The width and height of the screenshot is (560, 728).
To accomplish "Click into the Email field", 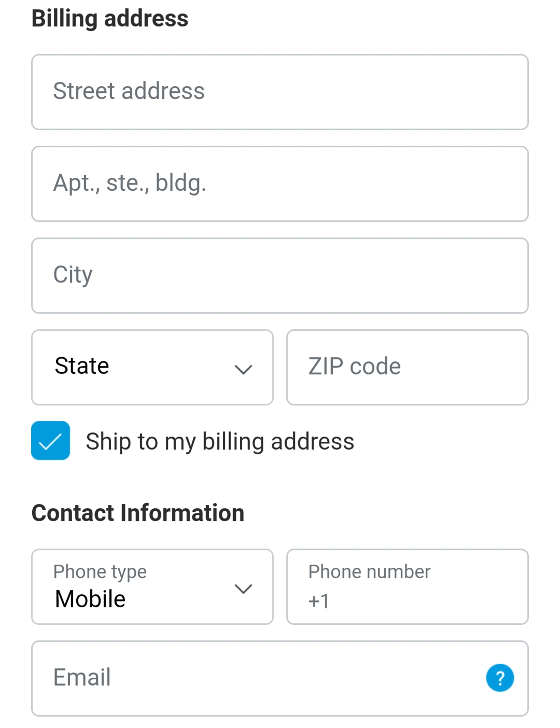I will point(280,678).
